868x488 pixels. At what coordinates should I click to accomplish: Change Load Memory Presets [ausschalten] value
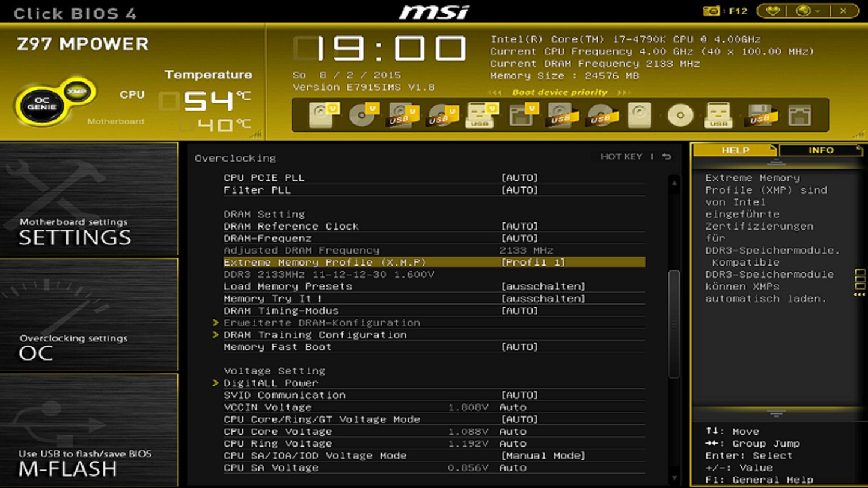pos(543,286)
